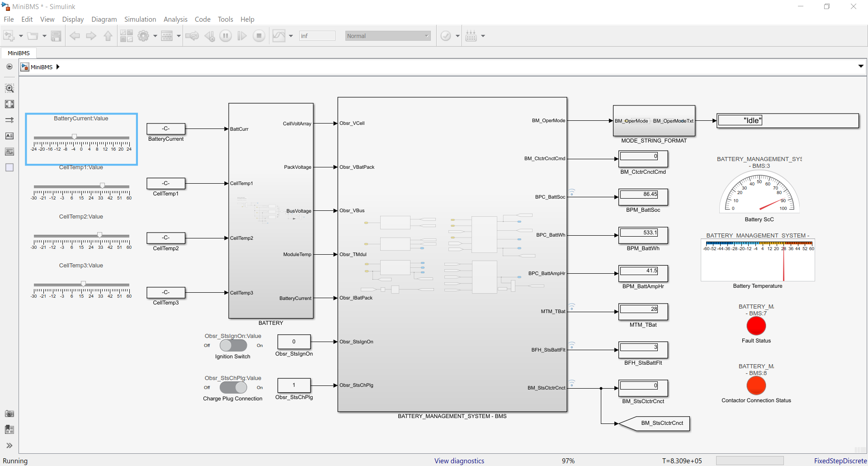Open the Analysis menu
The image size is (868, 466).
[x=175, y=19]
